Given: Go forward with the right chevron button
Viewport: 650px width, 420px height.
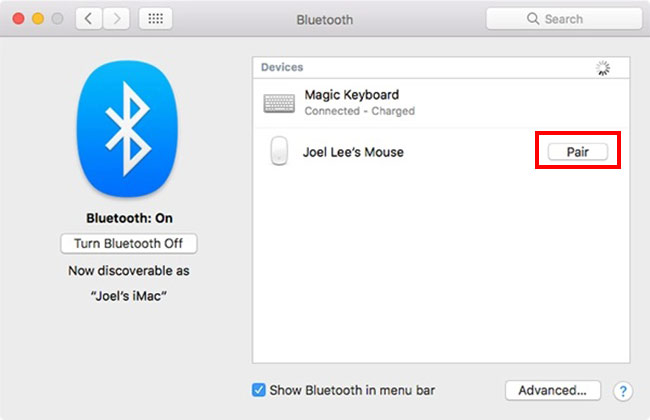Looking at the screenshot, I should coord(116,19).
